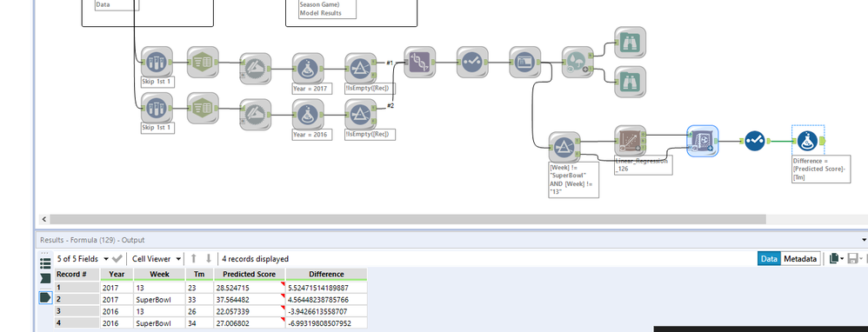Click the highlighted Score tool
Viewport: 868px width, 332px height.
point(703,141)
